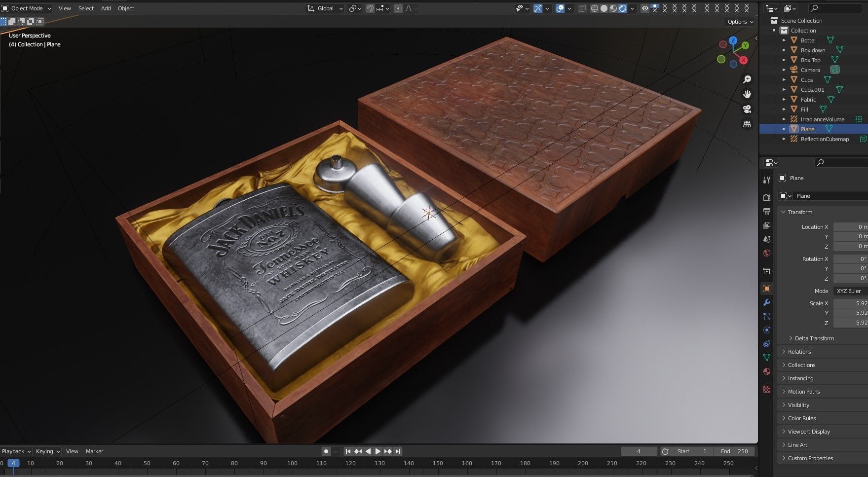868x477 pixels.
Task: Open the Global transform orientation dropdown
Action: tap(325, 8)
